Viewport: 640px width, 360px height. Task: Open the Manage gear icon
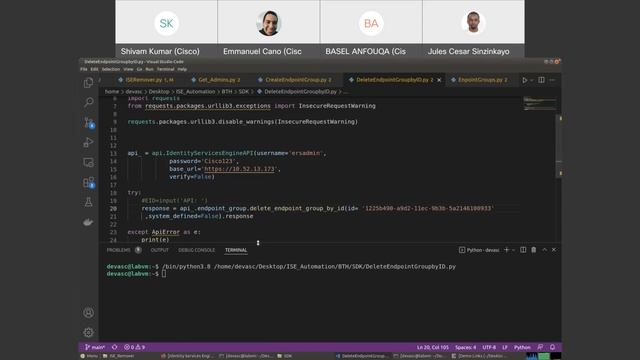[88, 332]
